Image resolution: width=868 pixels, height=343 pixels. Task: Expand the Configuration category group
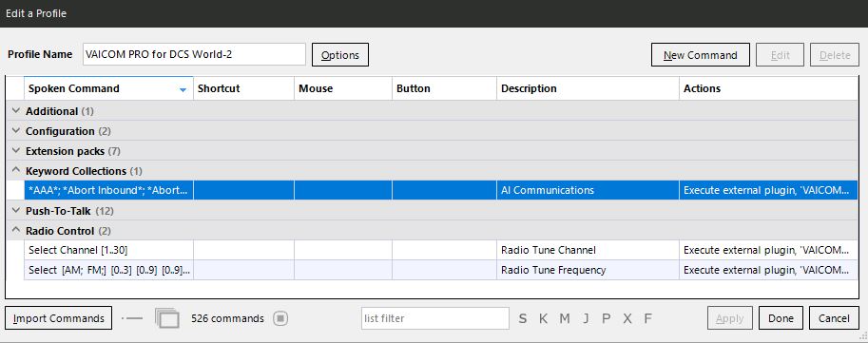[15, 130]
